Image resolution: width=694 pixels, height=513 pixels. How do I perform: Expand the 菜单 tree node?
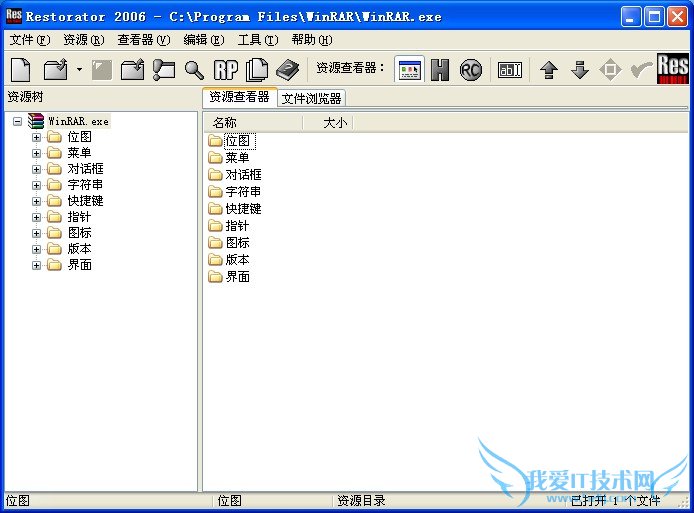pos(36,153)
